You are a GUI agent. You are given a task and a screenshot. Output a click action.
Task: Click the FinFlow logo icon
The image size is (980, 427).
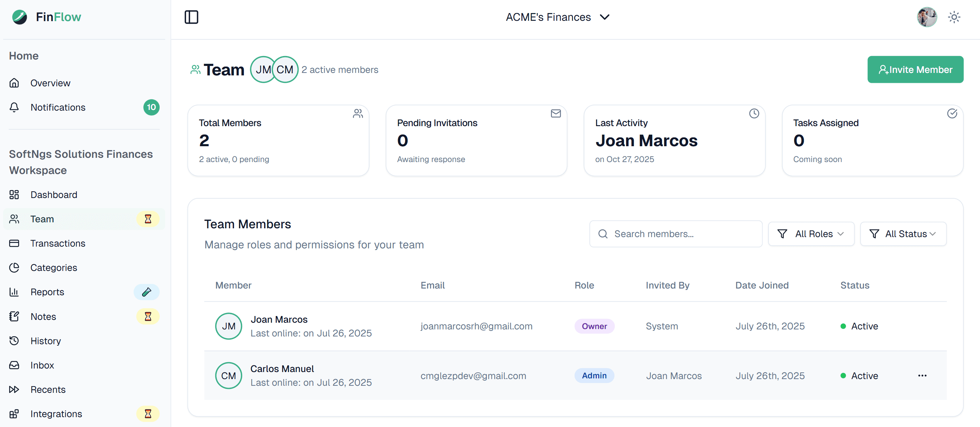(19, 17)
